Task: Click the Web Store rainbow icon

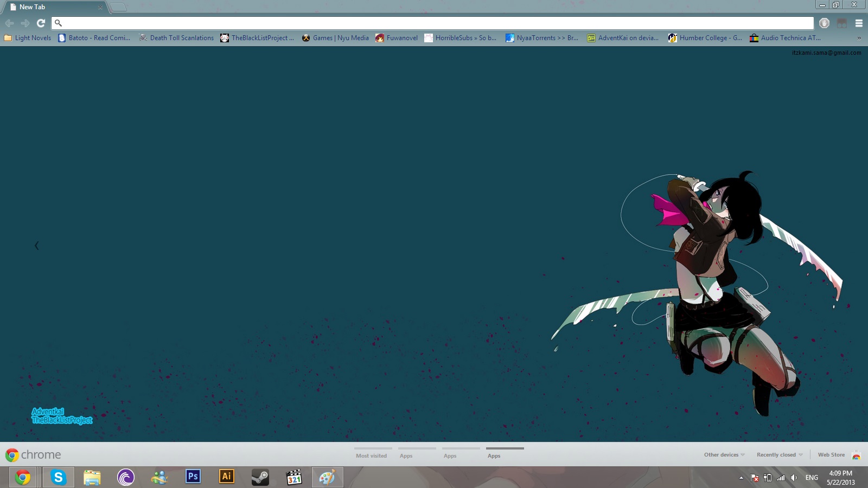Action: 856,455
